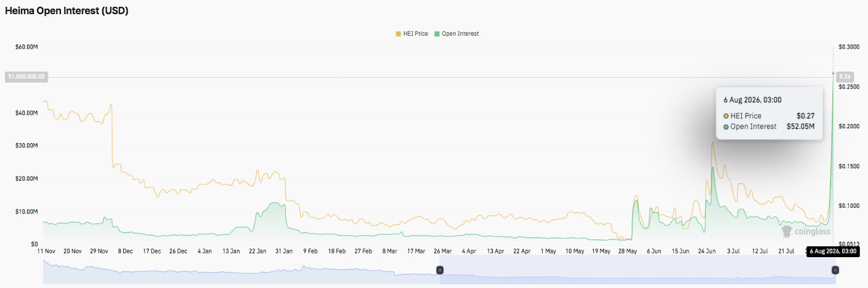Click the 24 Jun x-axis date
Viewport: 868px width, 288px height.
click(x=707, y=252)
